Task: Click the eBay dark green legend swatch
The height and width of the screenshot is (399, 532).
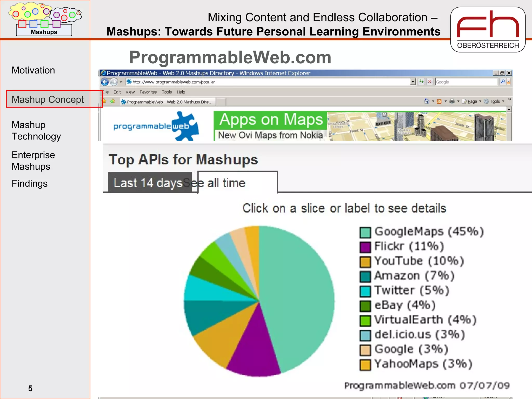Action: (365, 306)
